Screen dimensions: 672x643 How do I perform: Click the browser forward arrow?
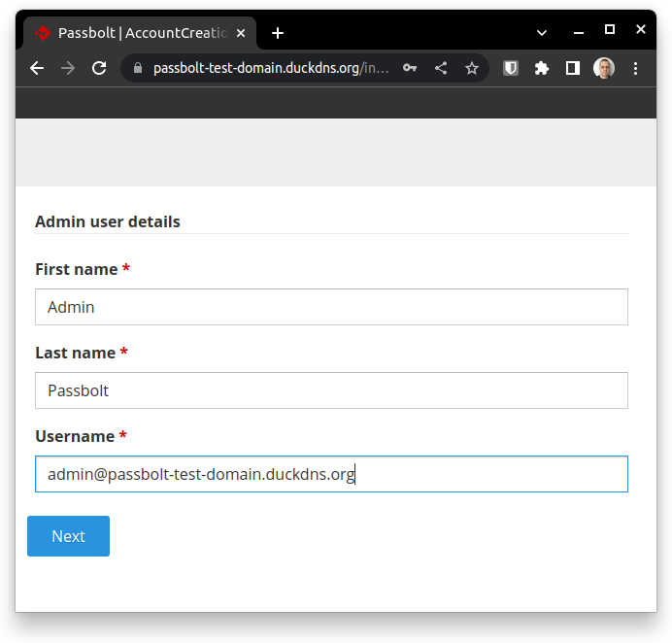[68, 68]
